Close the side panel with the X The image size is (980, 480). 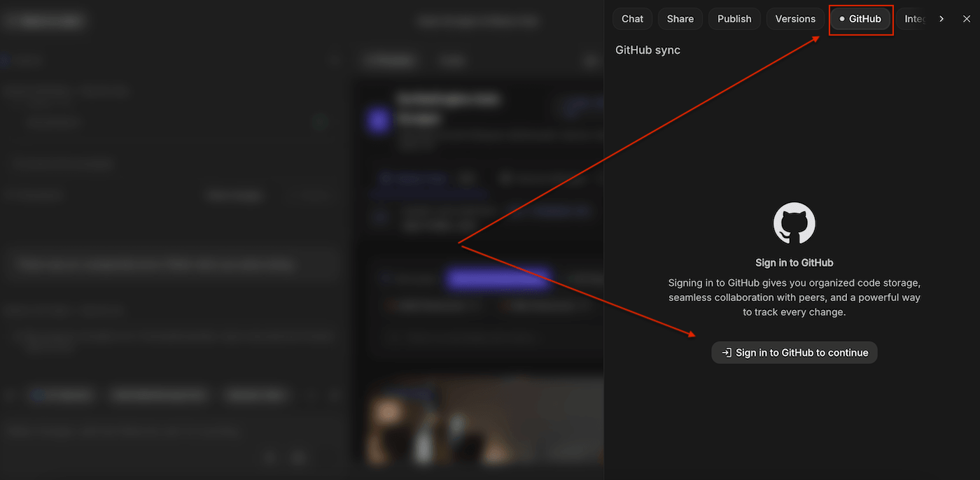pyautogui.click(x=967, y=19)
